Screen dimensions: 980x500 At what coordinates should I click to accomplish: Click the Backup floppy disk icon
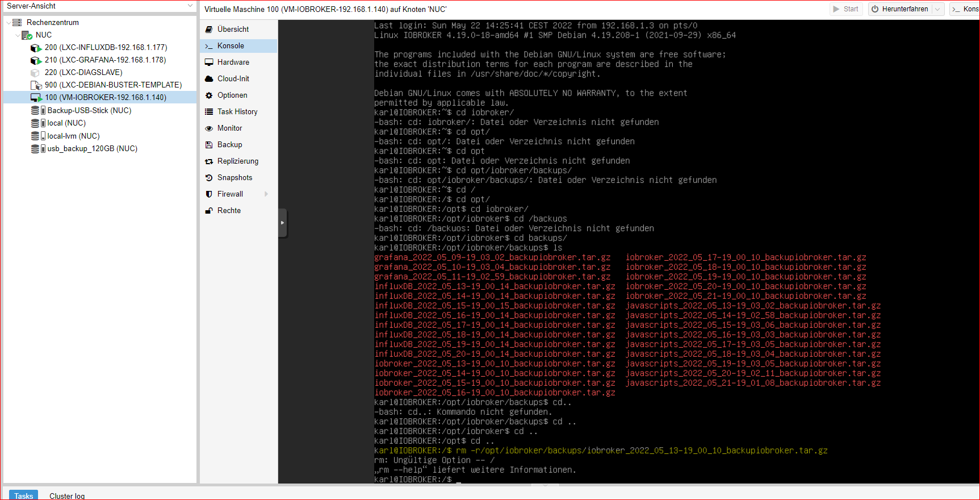point(209,145)
